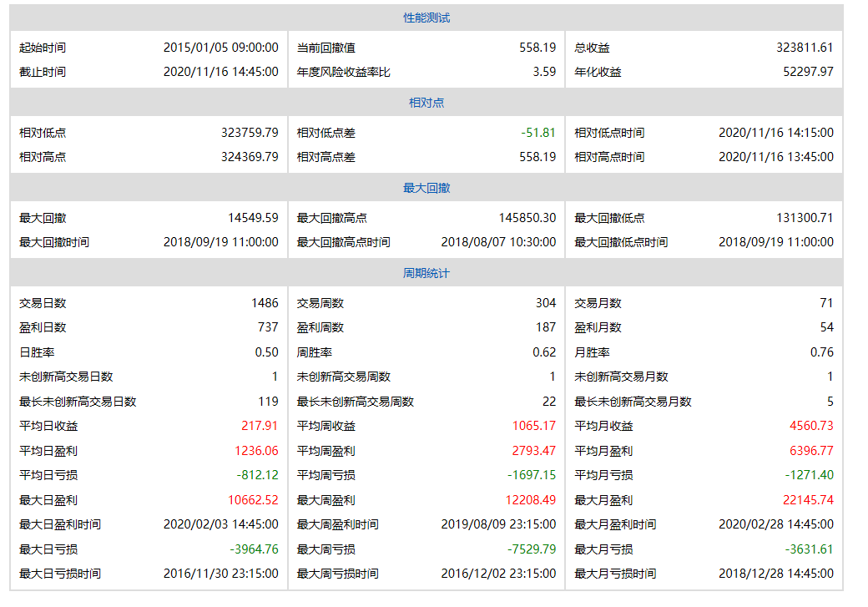Click 最长未创新高交易周数 value 22
The image size is (868, 607).
point(549,402)
